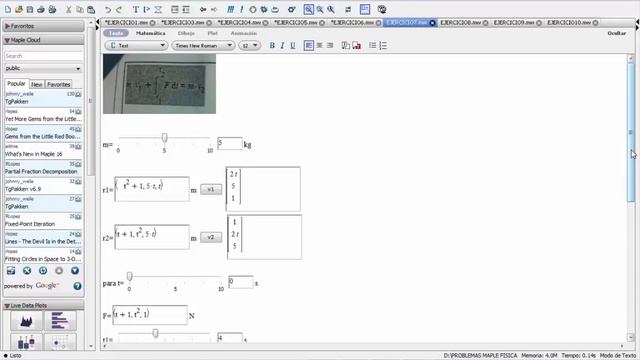Click the mass m slider handle
This screenshot has height=360, width=640.
click(x=164, y=138)
